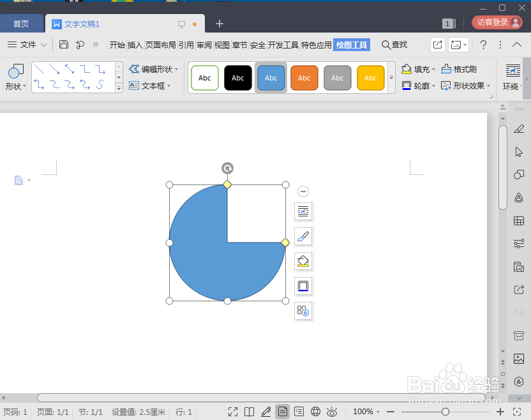This screenshot has width=531, height=420.
Task: Click the 形状效果 shape effects icon
Action: point(445,86)
